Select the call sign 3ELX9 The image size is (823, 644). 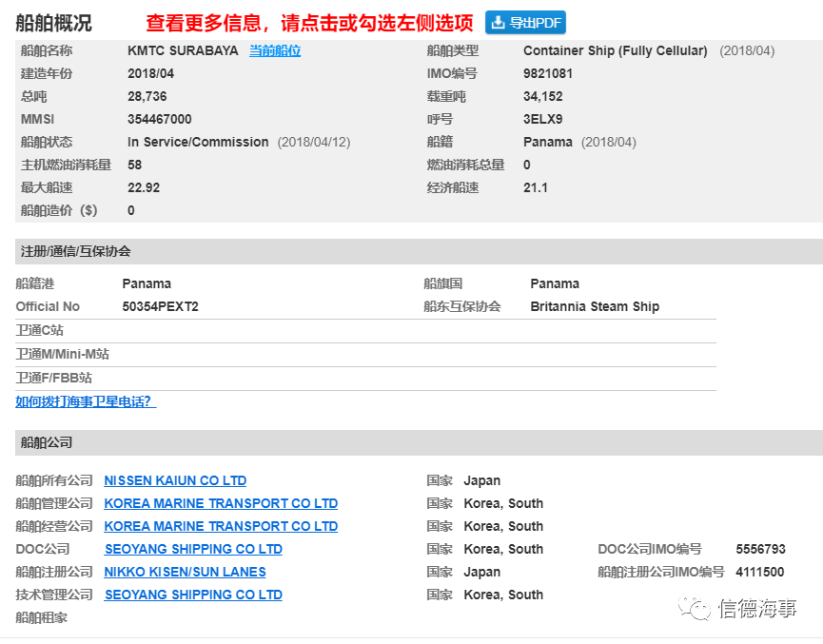click(x=542, y=119)
